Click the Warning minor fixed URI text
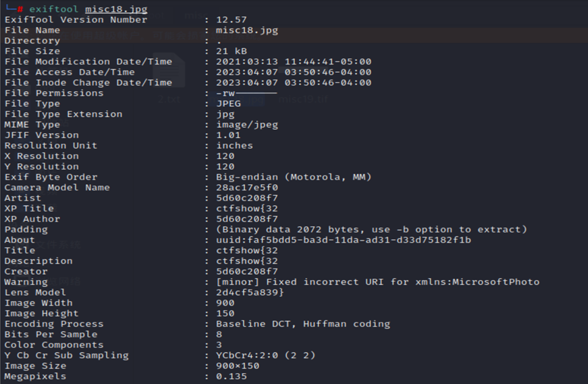This screenshot has height=384, width=588. pyautogui.click(x=378, y=282)
